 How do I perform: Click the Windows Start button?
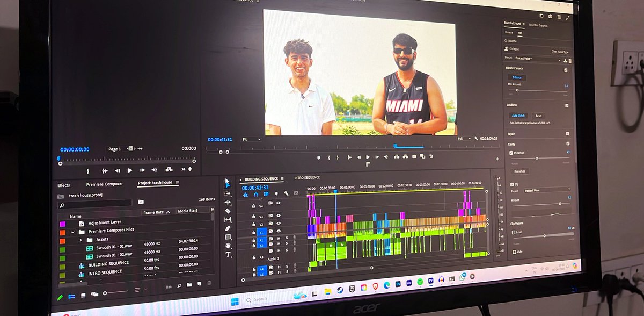tap(235, 301)
